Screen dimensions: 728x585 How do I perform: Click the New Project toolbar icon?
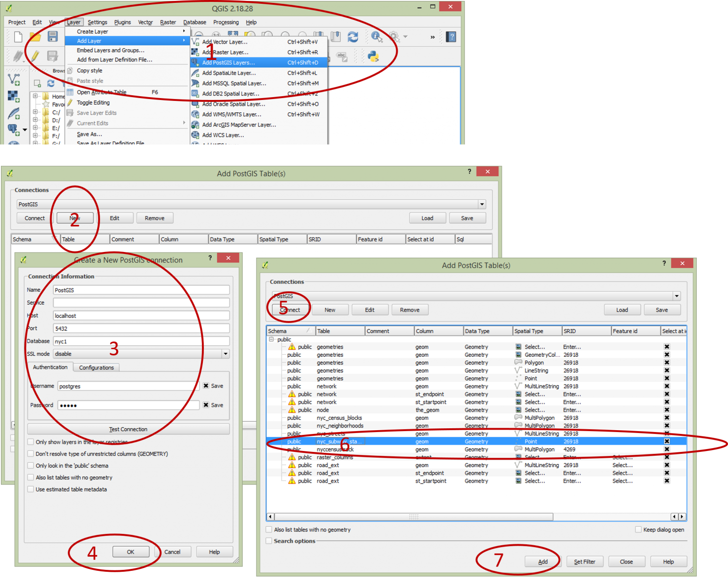pyautogui.click(x=18, y=37)
